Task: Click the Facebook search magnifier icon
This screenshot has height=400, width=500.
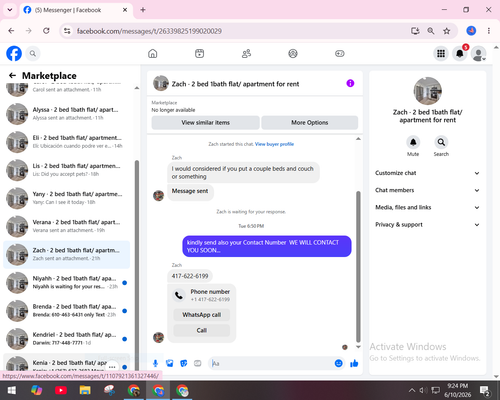Action: tap(33, 53)
